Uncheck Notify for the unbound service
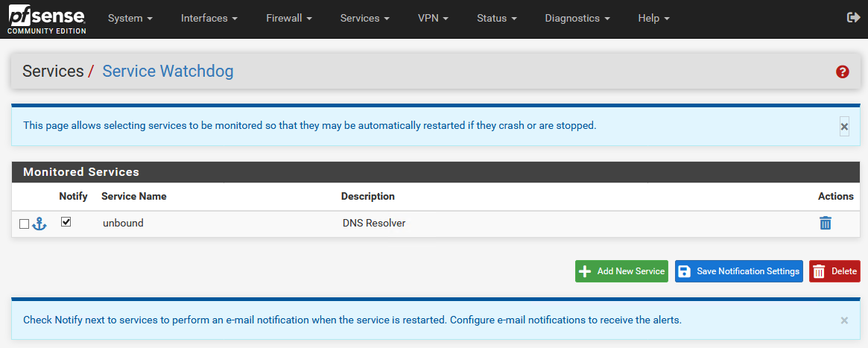Viewport: 868px width, 348px height. [x=66, y=222]
